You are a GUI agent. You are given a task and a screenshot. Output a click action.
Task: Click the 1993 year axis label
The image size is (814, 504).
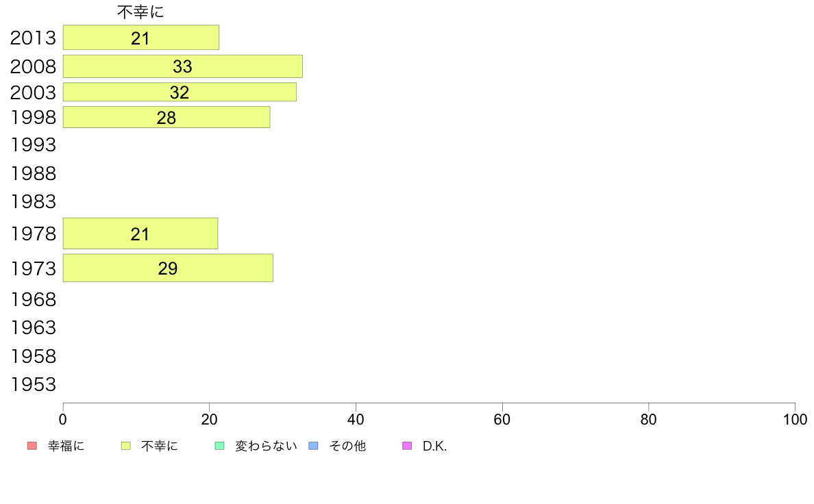click(x=33, y=144)
